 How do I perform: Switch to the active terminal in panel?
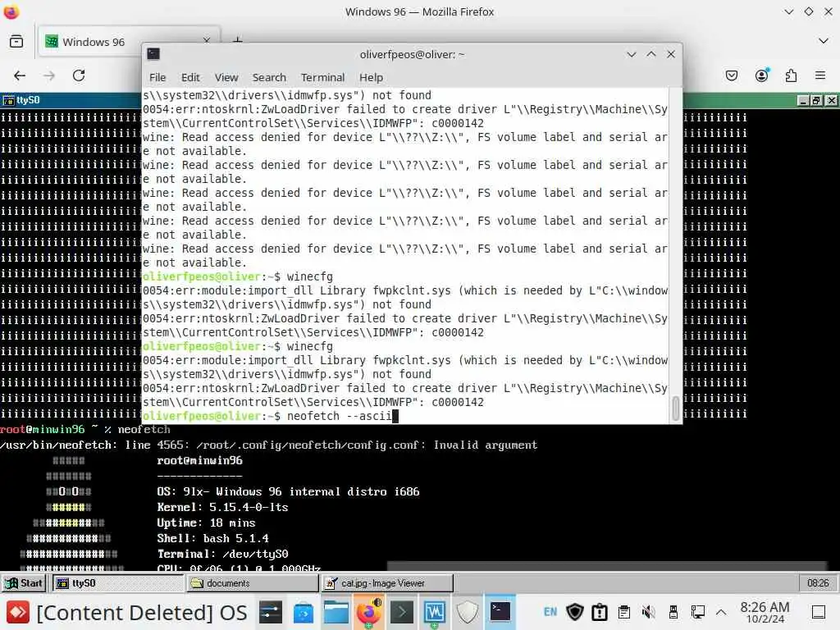point(500,612)
